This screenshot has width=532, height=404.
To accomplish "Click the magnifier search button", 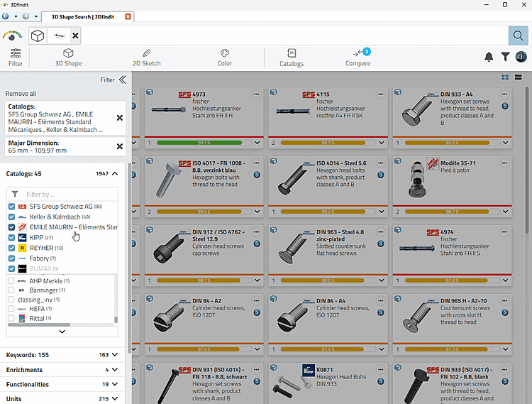I will 518,36.
